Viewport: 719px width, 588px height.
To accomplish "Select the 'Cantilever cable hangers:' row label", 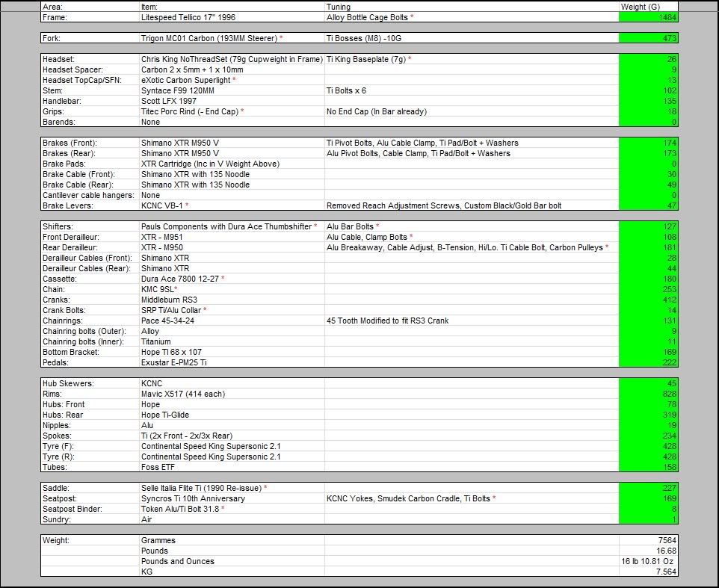I will point(88,196).
